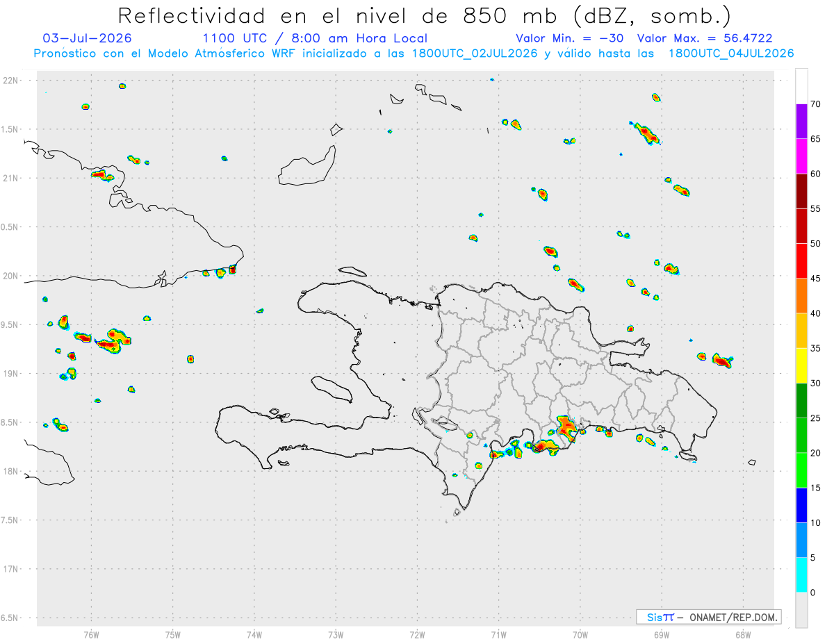
Task: Click the colorbar value '60'
Action: pyautogui.click(x=815, y=174)
